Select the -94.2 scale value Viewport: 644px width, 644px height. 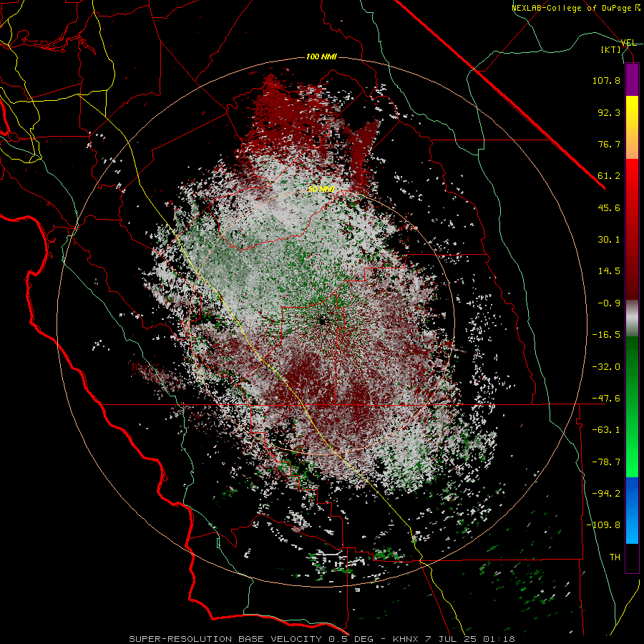606,494
